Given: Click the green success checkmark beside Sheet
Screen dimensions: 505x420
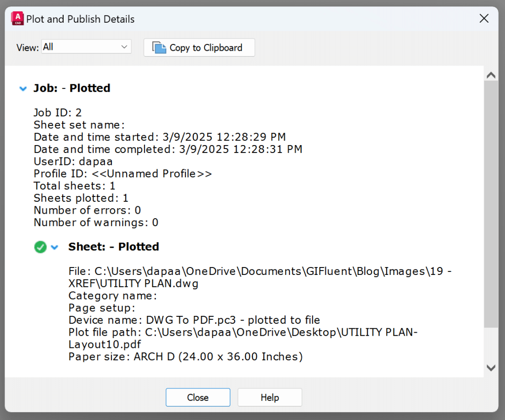Looking at the screenshot, I should (40, 247).
